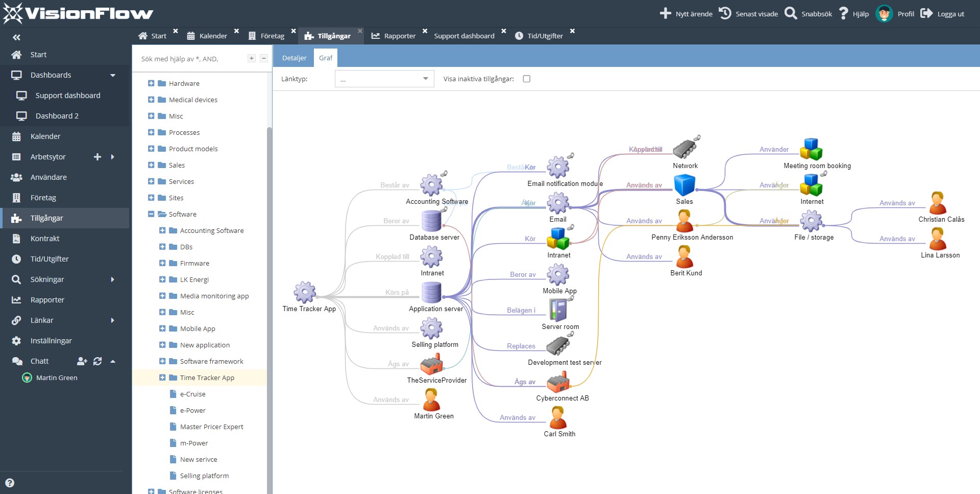The width and height of the screenshot is (980, 494).
Task: Click Nytt ärende to create a ticket
Action: (x=685, y=13)
